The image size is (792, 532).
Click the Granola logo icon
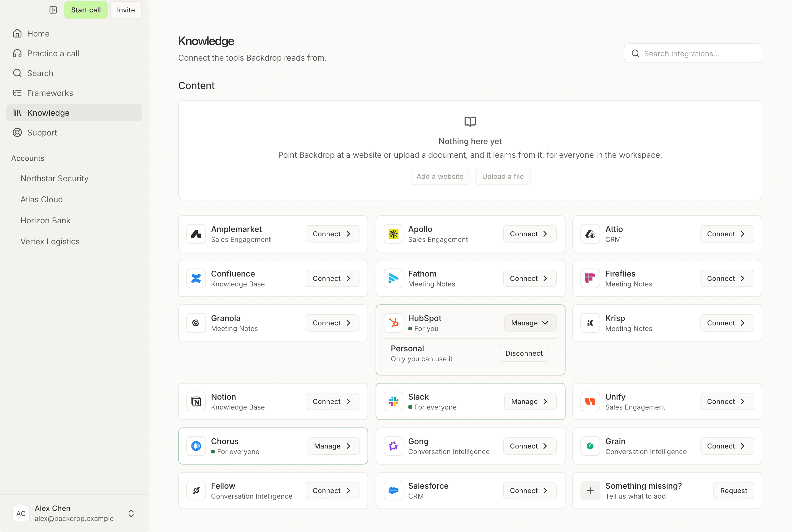click(x=196, y=323)
